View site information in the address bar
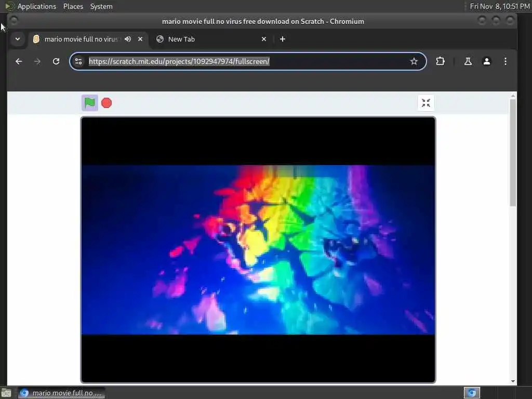The image size is (532, 399). click(x=78, y=61)
